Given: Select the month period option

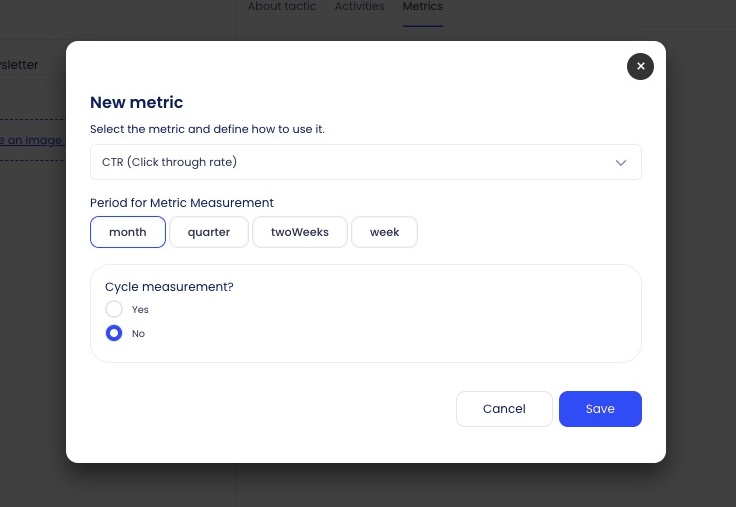Looking at the screenshot, I should click(128, 232).
